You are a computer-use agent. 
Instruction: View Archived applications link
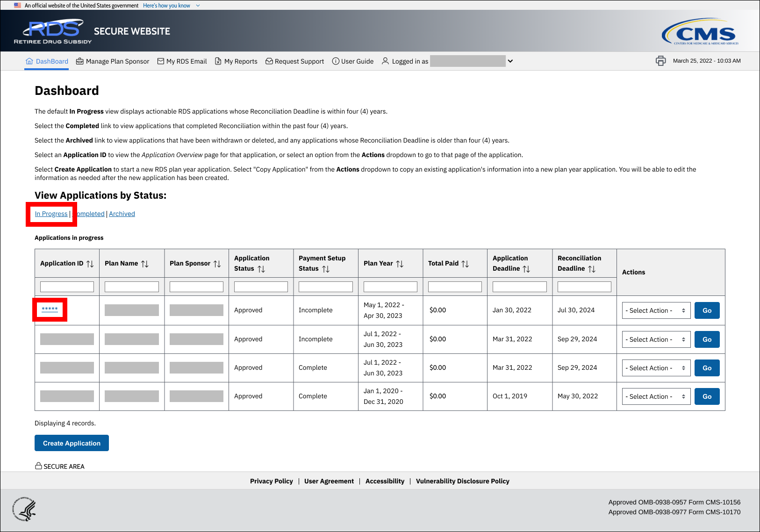[x=122, y=214]
